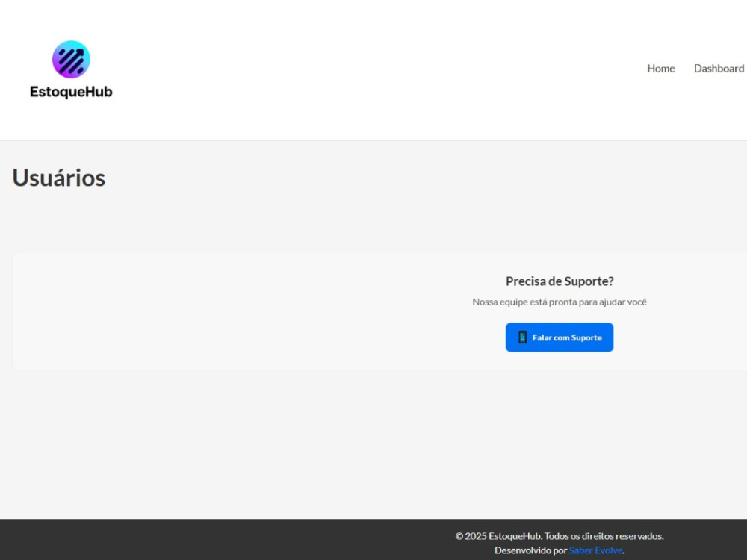
Task: Click the EstoqueHub brand name text
Action: click(x=71, y=91)
